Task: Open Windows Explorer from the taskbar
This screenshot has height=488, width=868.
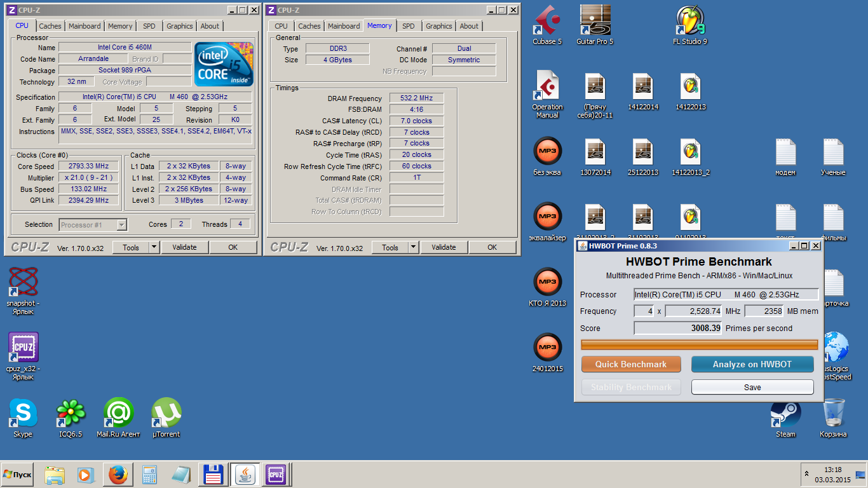Action: point(55,475)
